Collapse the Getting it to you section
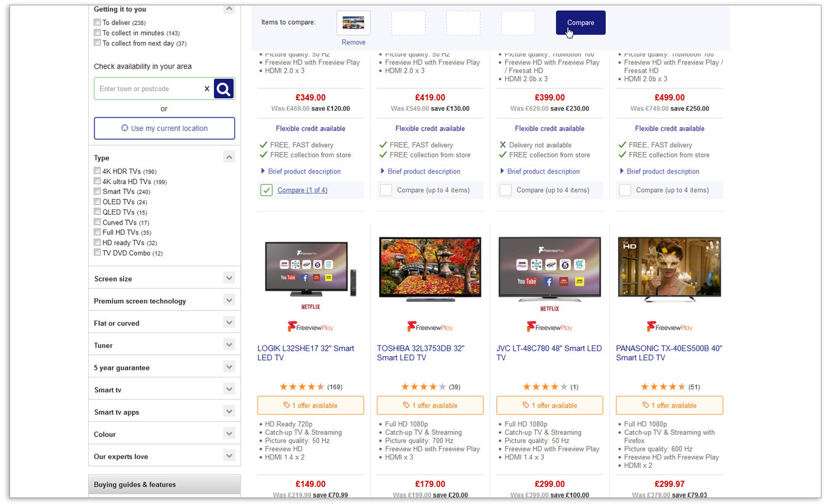Screen dimensions: 828x504 tap(229, 8)
